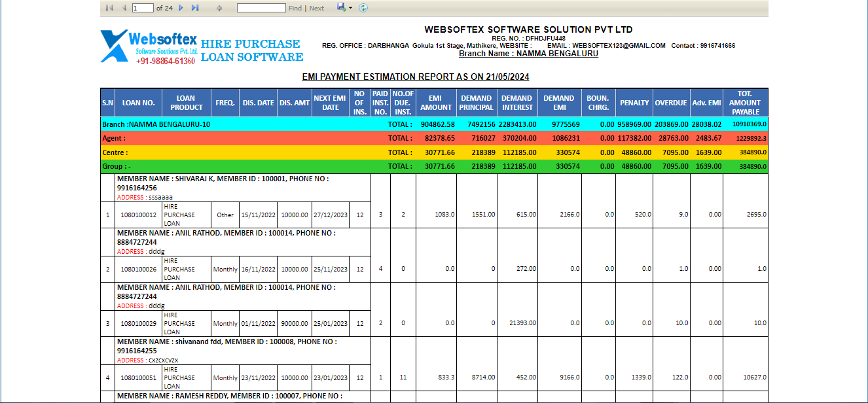Select loan number 1080100051
Screen dimensions: 868x403
click(x=139, y=377)
